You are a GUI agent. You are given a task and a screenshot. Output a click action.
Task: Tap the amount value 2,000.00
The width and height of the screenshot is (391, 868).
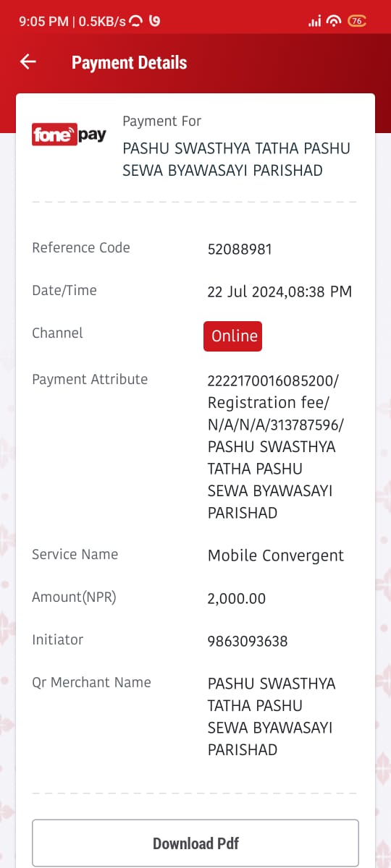(x=237, y=599)
